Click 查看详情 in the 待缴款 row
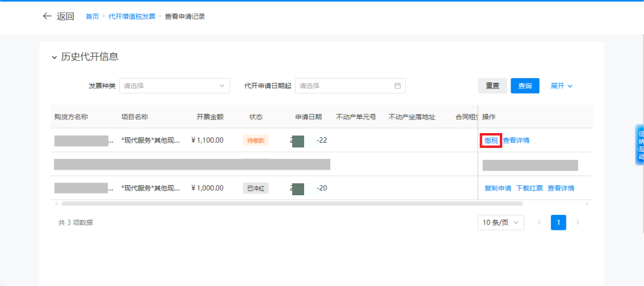The width and height of the screenshot is (644, 286). point(516,140)
